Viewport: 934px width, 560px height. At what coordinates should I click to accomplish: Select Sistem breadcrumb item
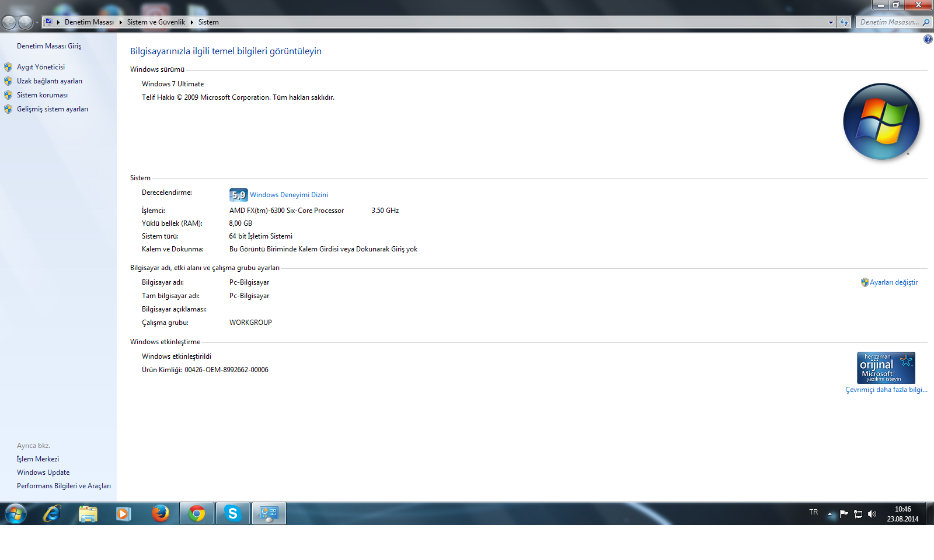[x=208, y=22]
